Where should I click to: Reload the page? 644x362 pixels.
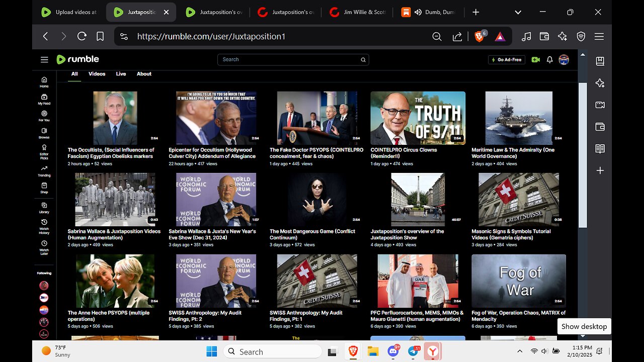tap(82, 36)
